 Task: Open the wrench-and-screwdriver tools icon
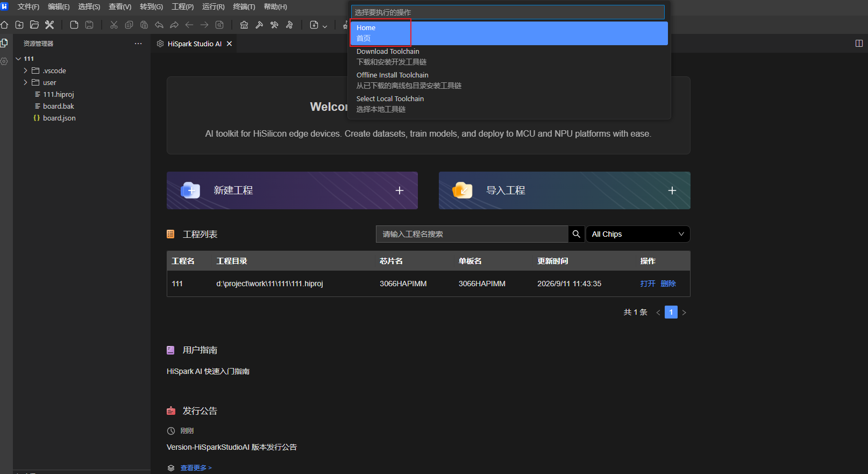point(49,25)
